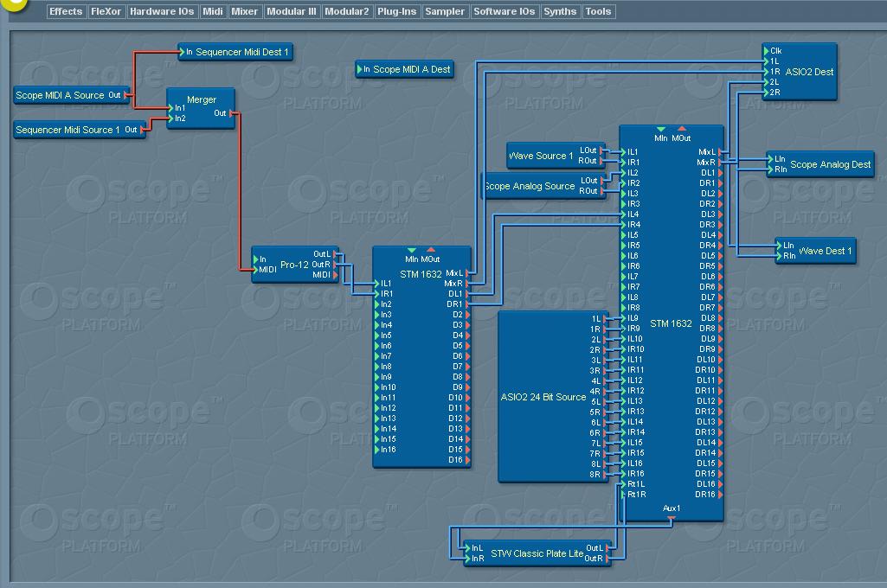Screen dimensions: 887x588
Task: Select the ASIO2 Dest module
Action: tap(800, 72)
